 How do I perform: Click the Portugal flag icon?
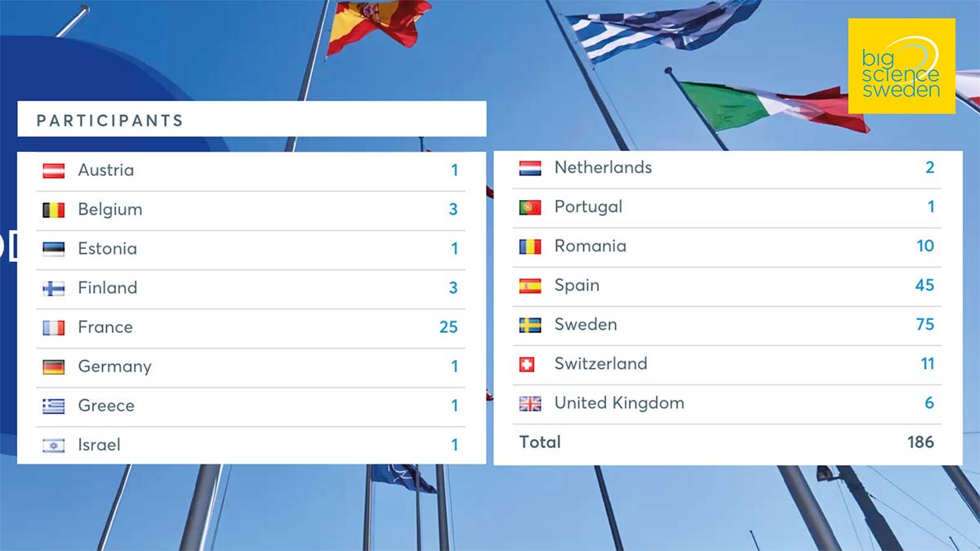tap(530, 207)
